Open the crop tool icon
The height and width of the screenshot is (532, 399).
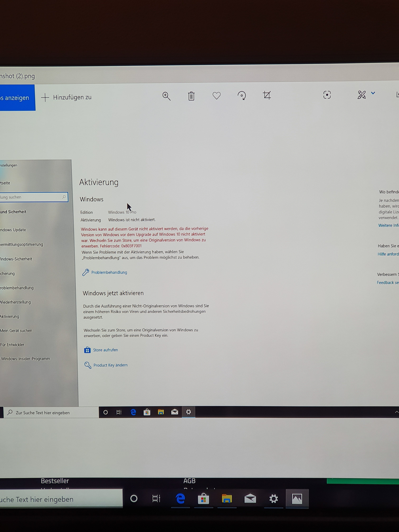point(267,95)
